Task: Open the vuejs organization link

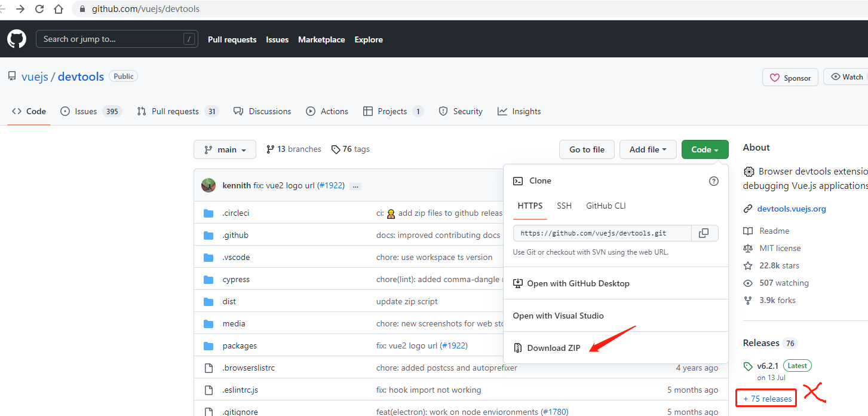Action: click(35, 77)
